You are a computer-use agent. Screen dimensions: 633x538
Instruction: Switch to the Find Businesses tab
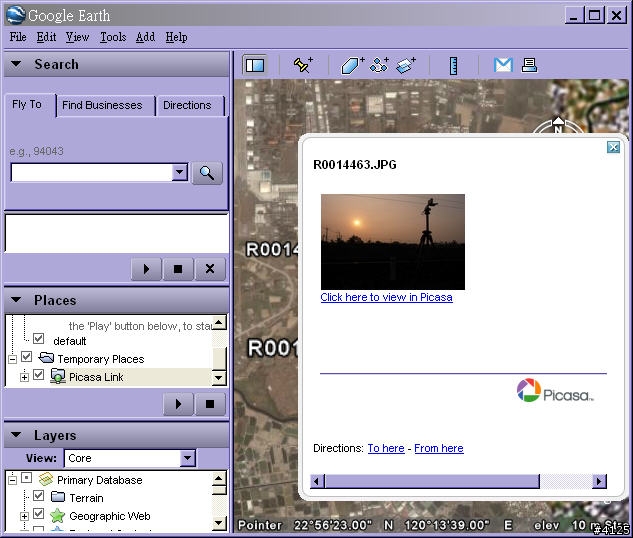click(x=105, y=106)
